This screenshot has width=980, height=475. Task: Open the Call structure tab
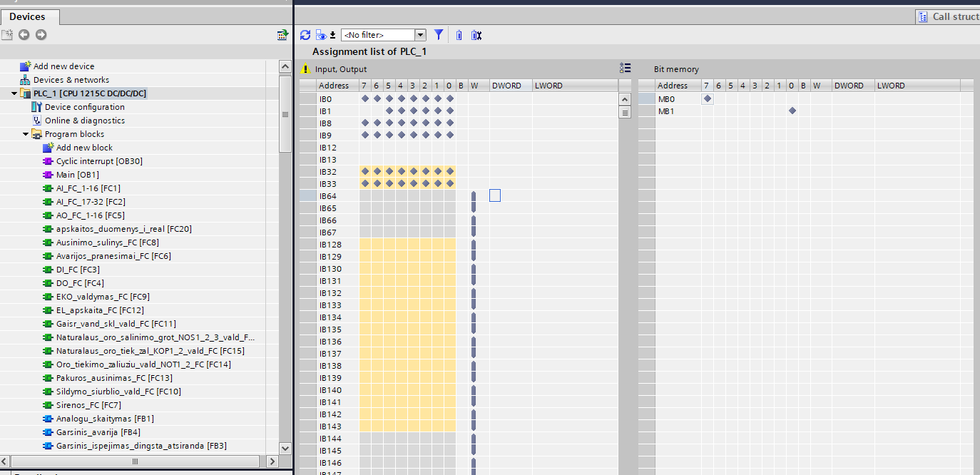click(948, 16)
